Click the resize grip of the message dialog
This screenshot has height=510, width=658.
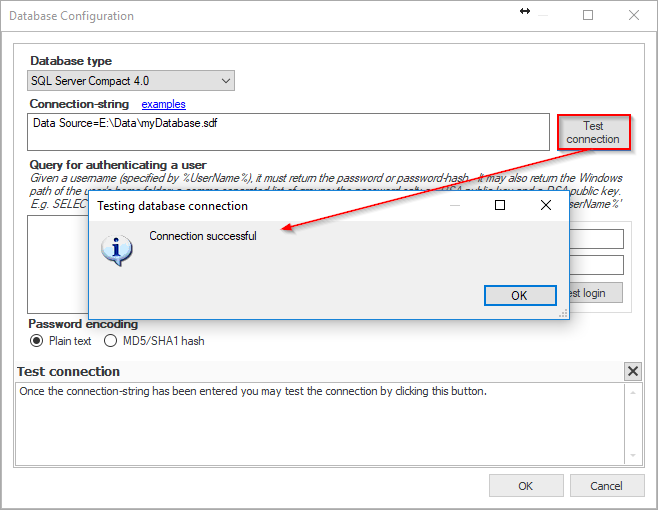coord(563,313)
